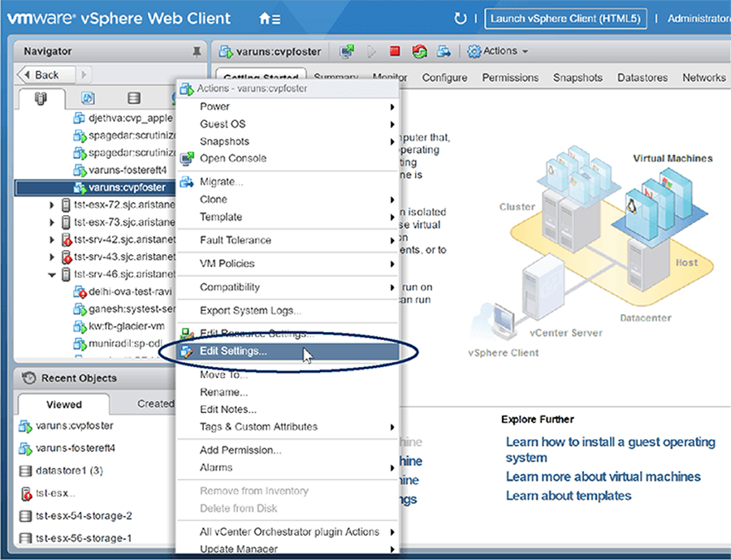
Task: Choose Export System Logs... menu entry
Action: point(288,311)
